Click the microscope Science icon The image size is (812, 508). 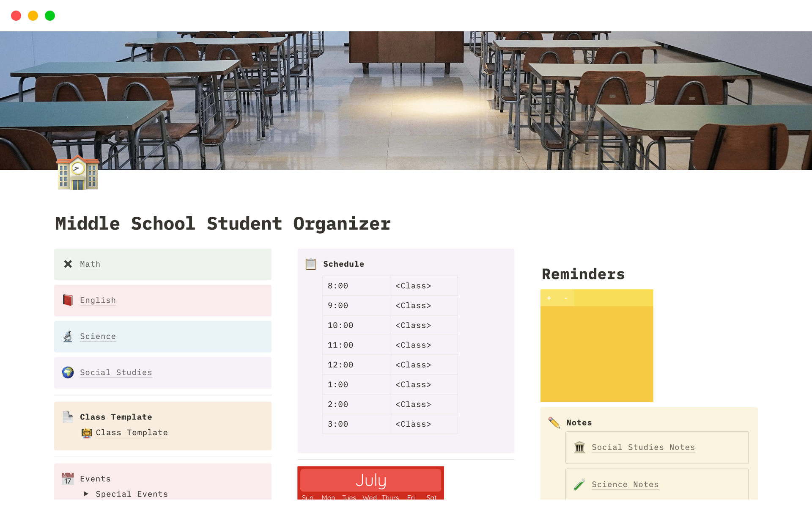(x=68, y=337)
